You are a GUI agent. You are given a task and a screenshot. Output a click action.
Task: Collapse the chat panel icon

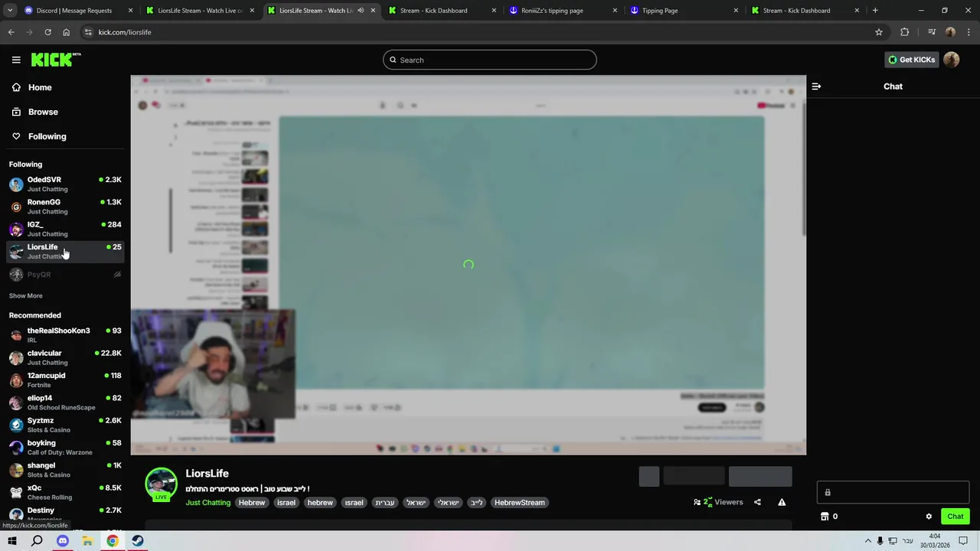[x=816, y=86]
